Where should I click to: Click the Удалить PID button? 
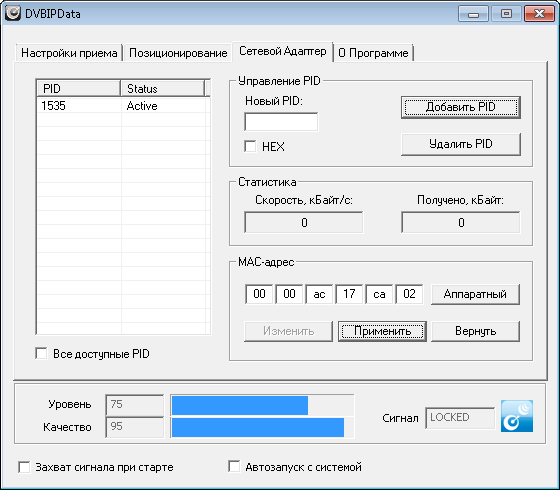[x=461, y=144]
